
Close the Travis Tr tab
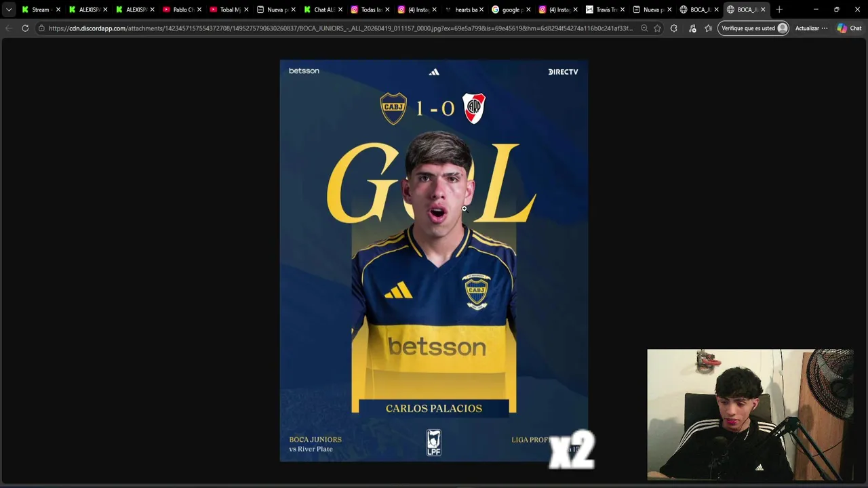click(x=623, y=9)
